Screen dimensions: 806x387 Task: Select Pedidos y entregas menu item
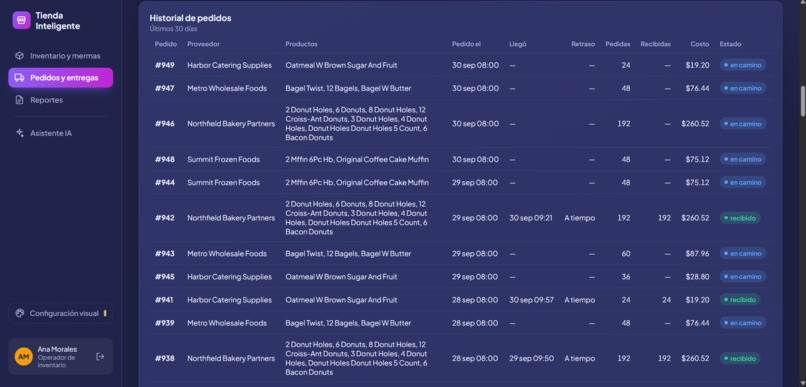pyautogui.click(x=61, y=78)
